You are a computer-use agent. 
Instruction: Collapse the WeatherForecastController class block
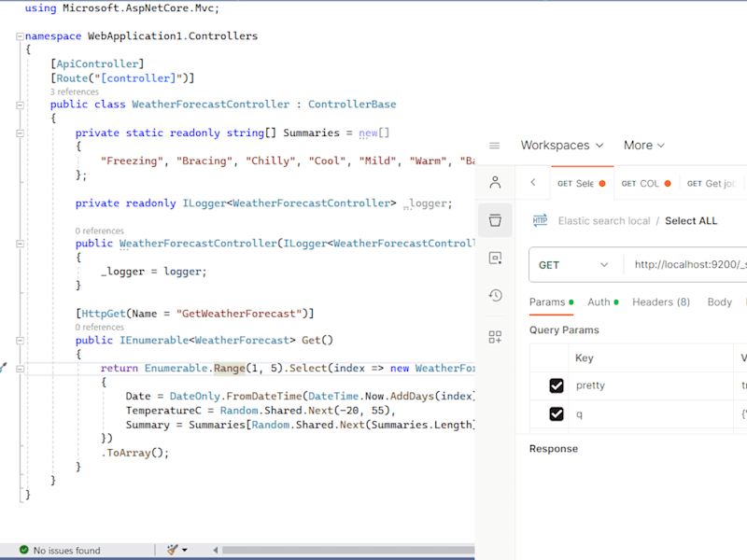20,105
